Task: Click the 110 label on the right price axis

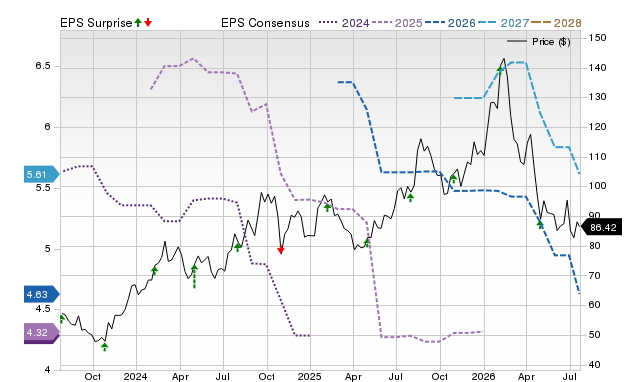Action: click(598, 157)
